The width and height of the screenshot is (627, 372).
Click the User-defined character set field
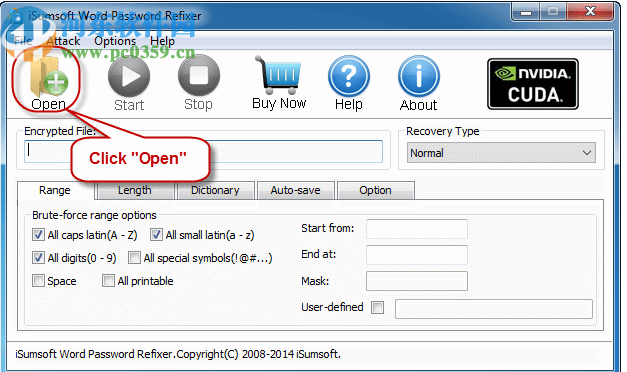tap(494, 309)
